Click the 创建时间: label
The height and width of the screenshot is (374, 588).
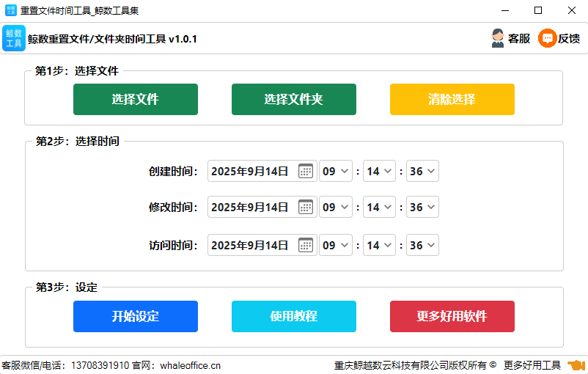pos(173,172)
